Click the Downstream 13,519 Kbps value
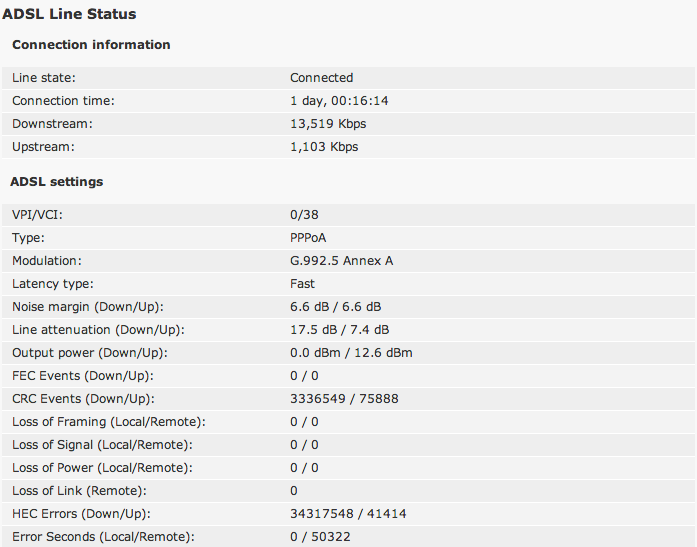The image size is (697, 547). [328, 124]
